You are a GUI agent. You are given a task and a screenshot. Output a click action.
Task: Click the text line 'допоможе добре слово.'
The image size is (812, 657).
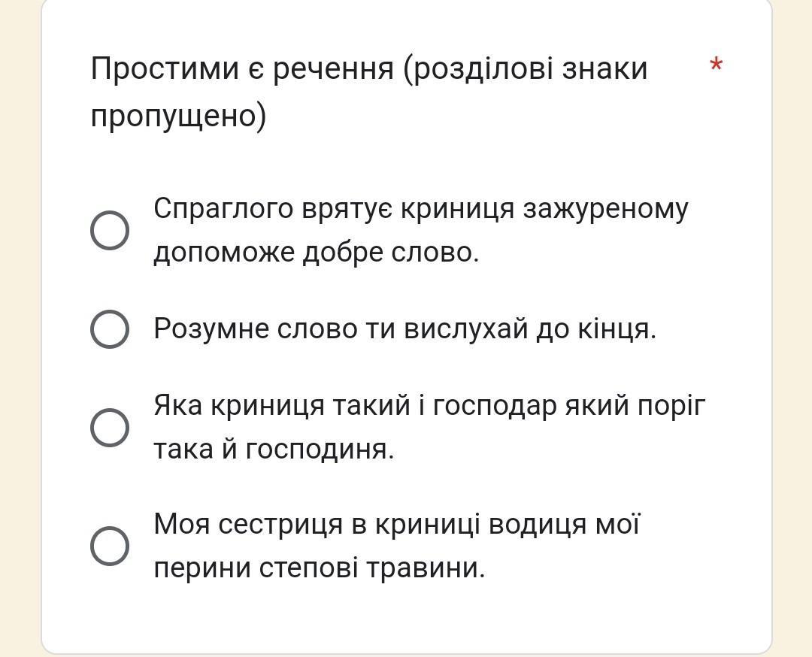point(316,253)
